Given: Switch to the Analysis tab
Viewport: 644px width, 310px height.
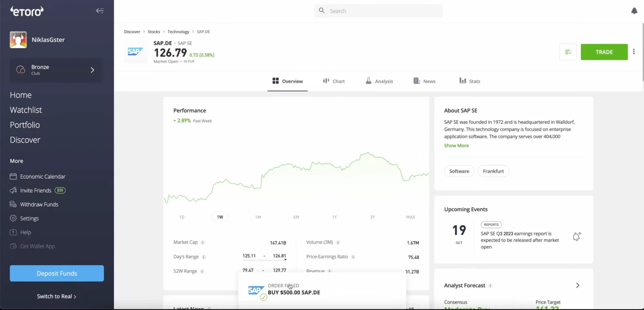Looking at the screenshot, I should pos(379,81).
